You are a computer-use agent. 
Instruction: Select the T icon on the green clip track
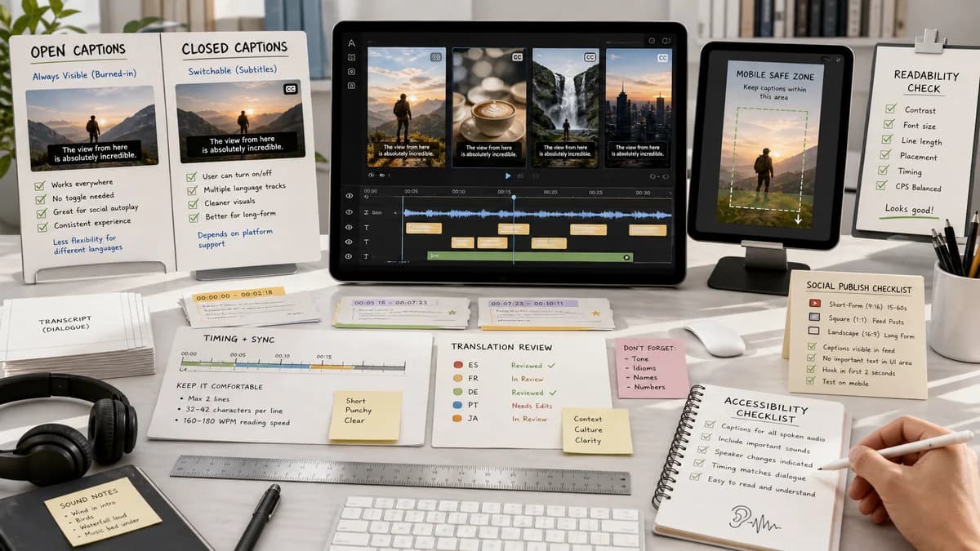366,256
